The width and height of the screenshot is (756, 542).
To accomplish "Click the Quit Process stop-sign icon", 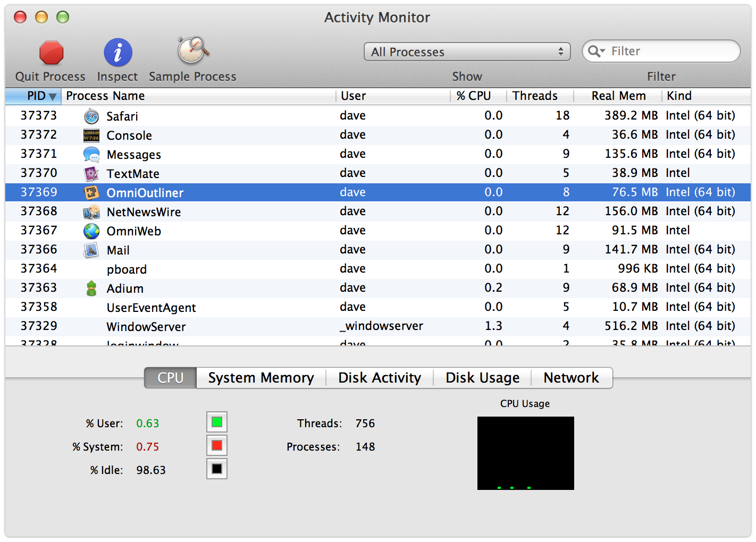I will (x=51, y=52).
